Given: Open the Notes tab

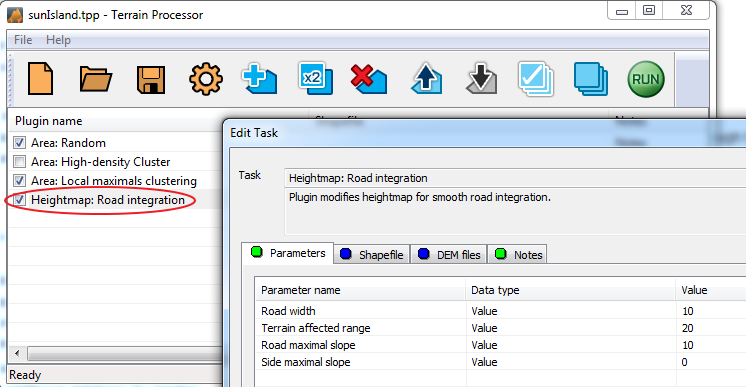Looking at the screenshot, I should tap(517, 255).
